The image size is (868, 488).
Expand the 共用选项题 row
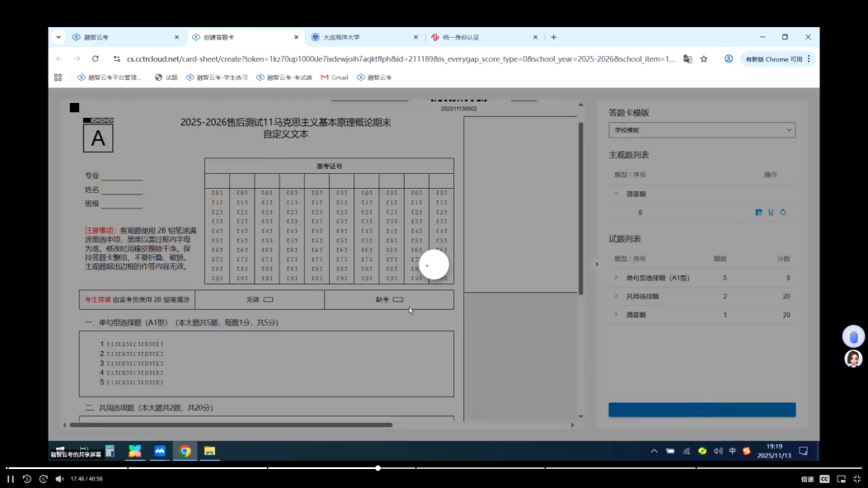[x=616, y=296]
